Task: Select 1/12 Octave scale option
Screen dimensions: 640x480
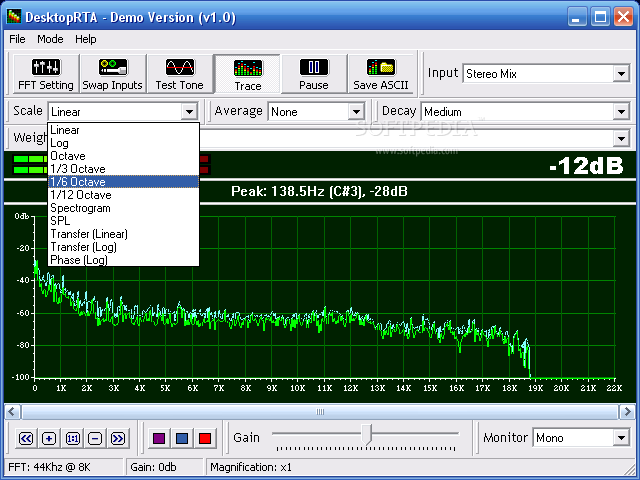Action: (123, 195)
